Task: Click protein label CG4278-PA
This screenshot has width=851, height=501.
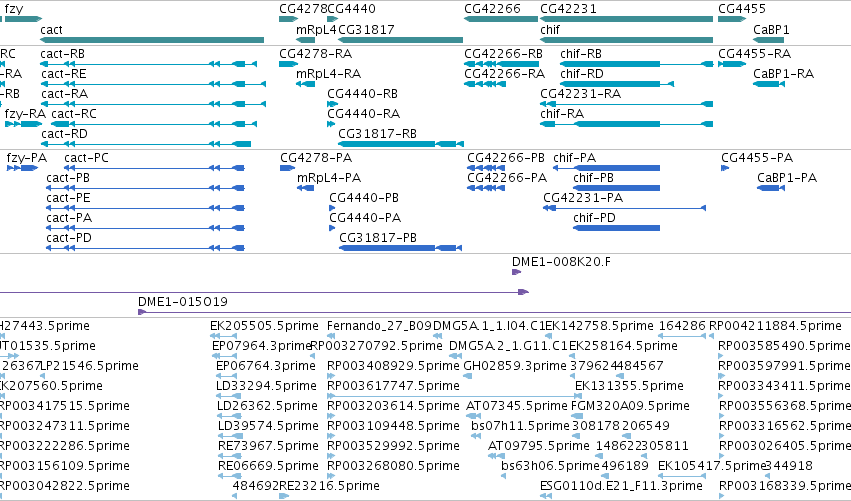Action: click(x=316, y=158)
